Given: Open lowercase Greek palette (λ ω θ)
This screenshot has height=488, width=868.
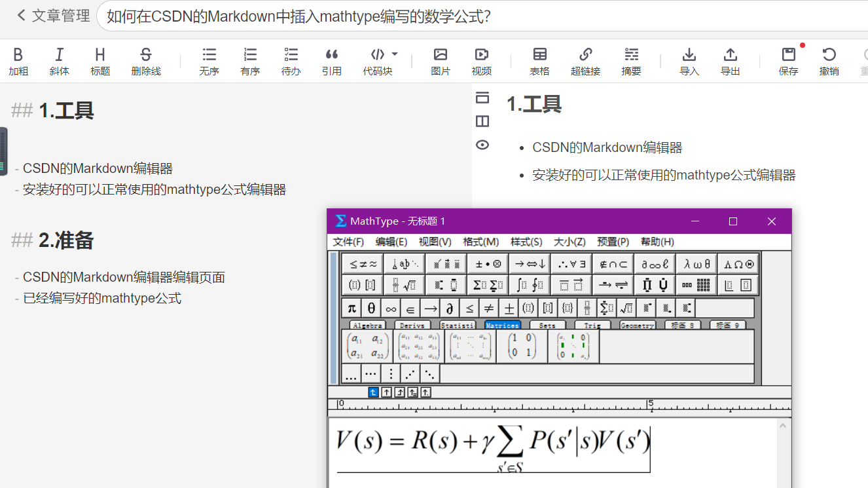Looking at the screenshot, I should coord(696,264).
